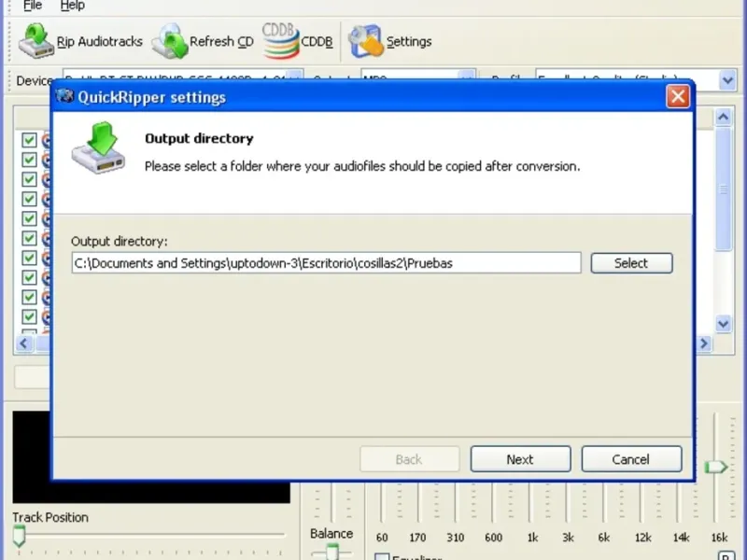This screenshot has width=747, height=560.
Task: Uncheck the first track checkbox in list
Action: pos(29,140)
